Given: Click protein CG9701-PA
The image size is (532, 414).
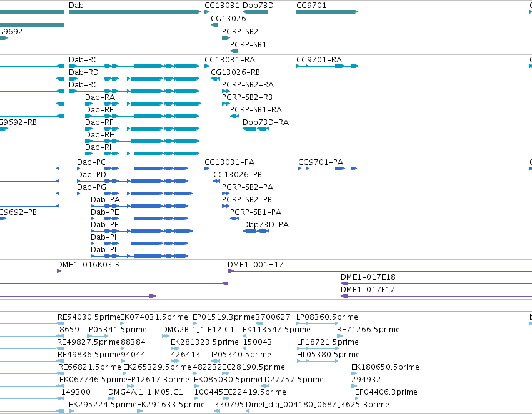Looking at the screenshot, I should point(328,169).
